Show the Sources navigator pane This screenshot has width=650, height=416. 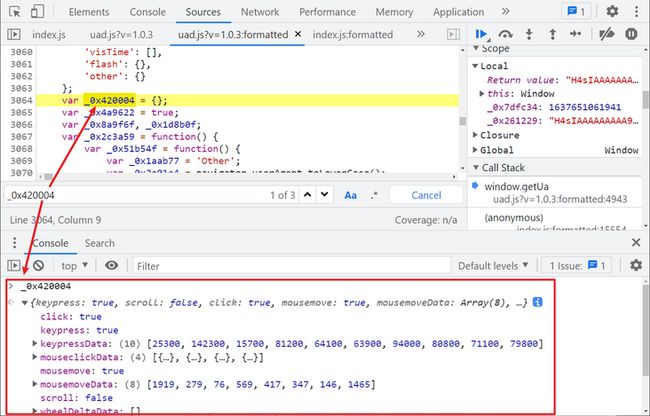pos(14,34)
